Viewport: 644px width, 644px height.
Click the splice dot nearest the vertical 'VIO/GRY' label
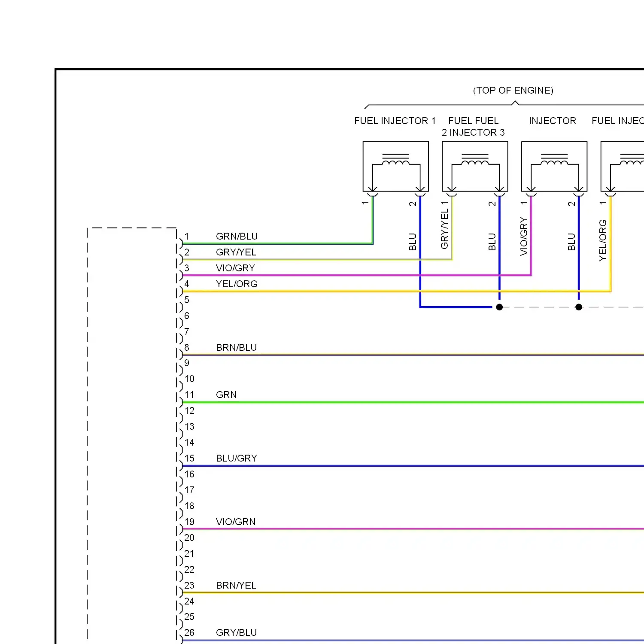tap(499, 307)
